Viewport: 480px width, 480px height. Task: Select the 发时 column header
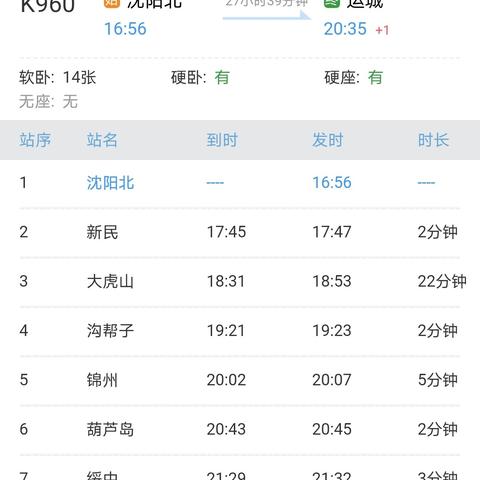tap(328, 140)
